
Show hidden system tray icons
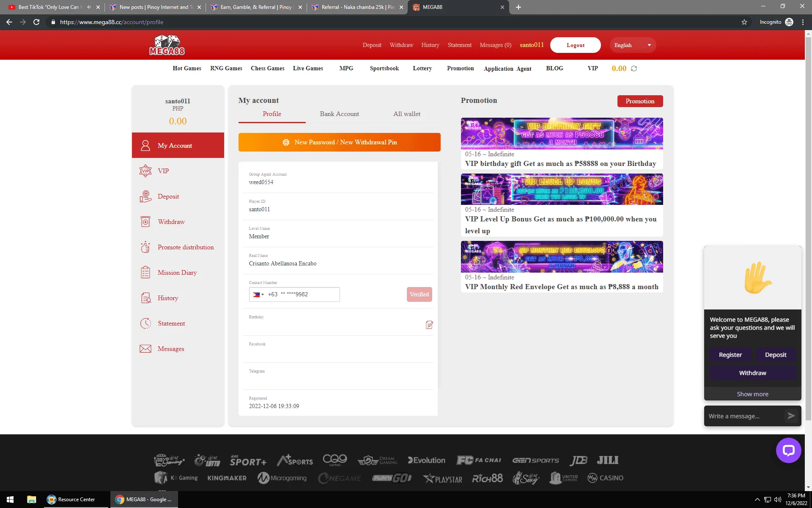pos(757,500)
